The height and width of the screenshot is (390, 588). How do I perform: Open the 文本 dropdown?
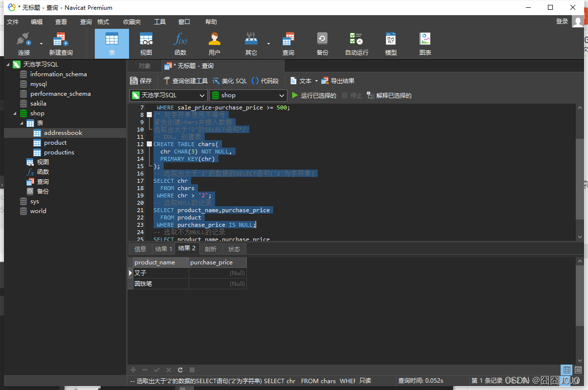point(305,81)
